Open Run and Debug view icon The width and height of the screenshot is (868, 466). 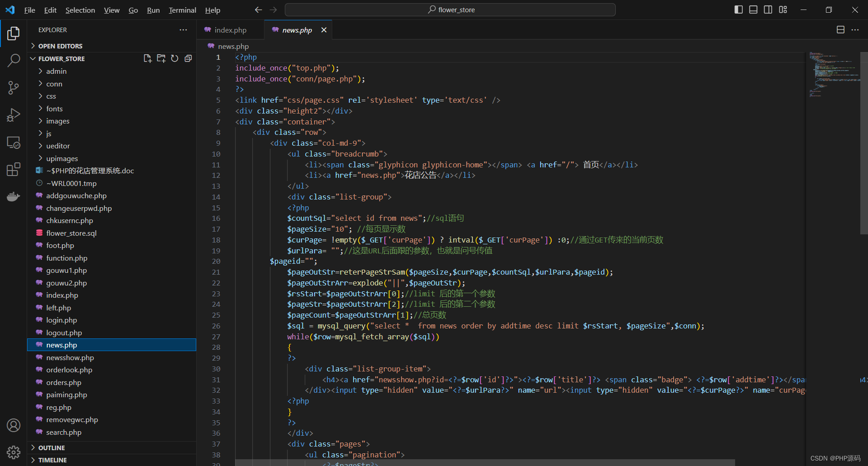[14, 115]
